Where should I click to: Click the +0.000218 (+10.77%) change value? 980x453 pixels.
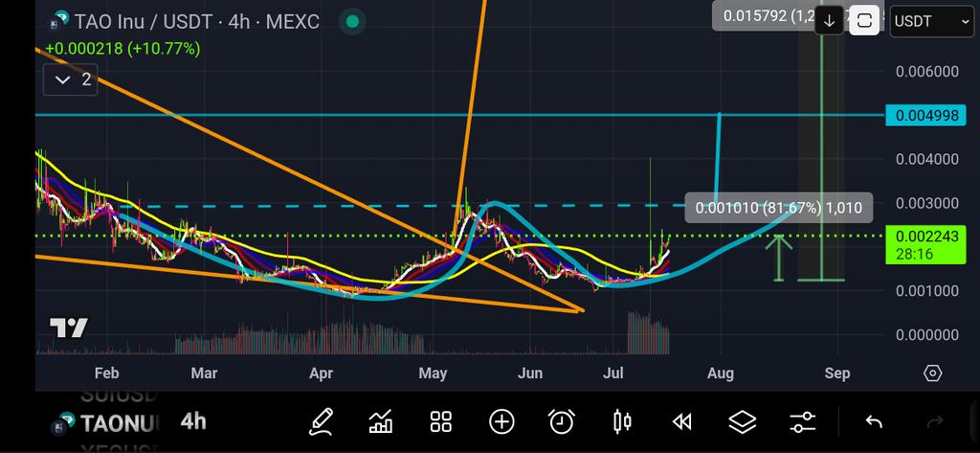(122, 48)
